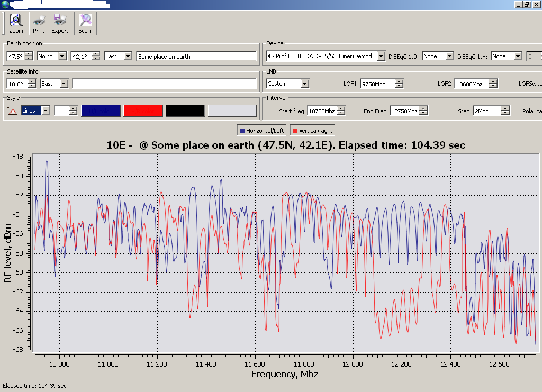Open the North latitude direction dropdown

coord(62,56)
